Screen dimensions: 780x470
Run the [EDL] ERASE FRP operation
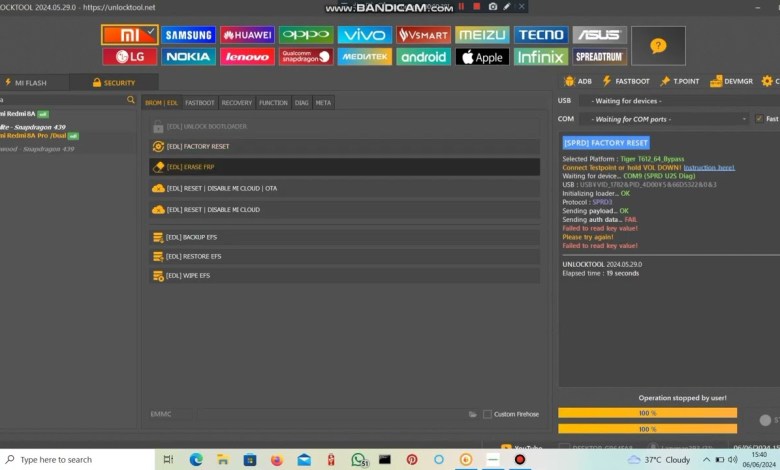(x=190, y=167)
